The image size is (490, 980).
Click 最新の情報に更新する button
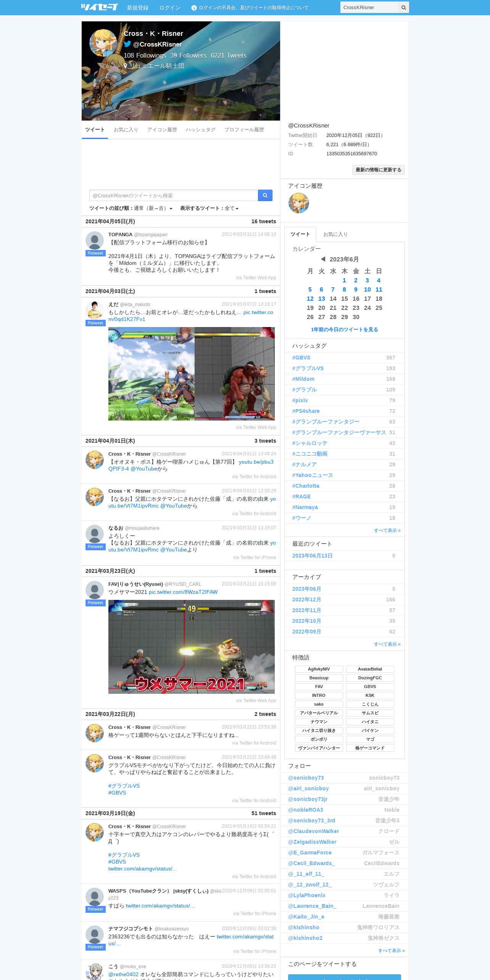379,170
